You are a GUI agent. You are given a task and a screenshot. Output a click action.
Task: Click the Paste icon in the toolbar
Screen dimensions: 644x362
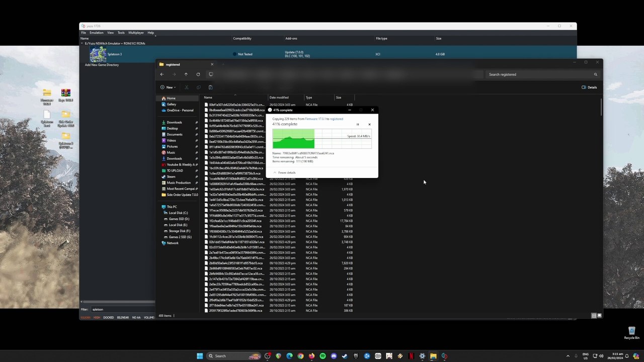pos(210,87)
